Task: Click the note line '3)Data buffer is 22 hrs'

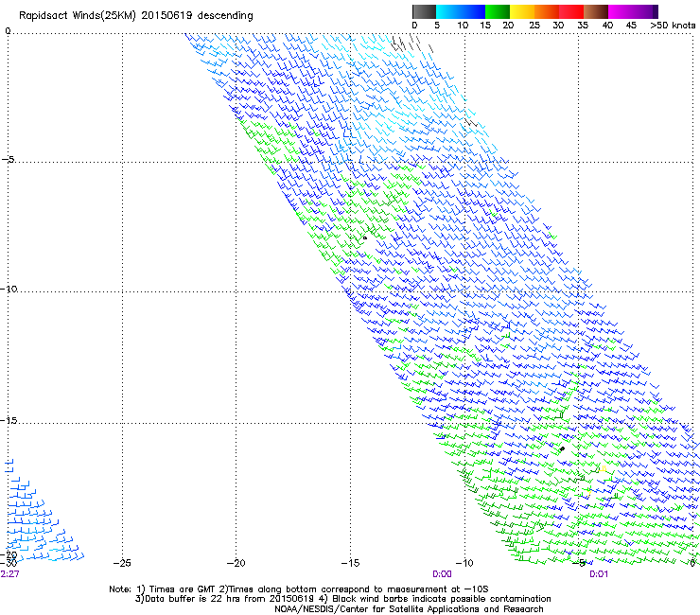Action: click(342, 599)
